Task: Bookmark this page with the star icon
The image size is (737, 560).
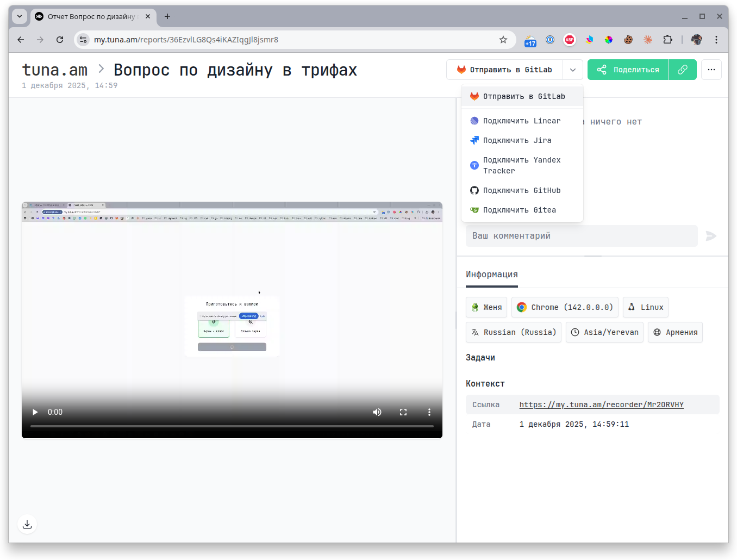Action: (503, 40)
